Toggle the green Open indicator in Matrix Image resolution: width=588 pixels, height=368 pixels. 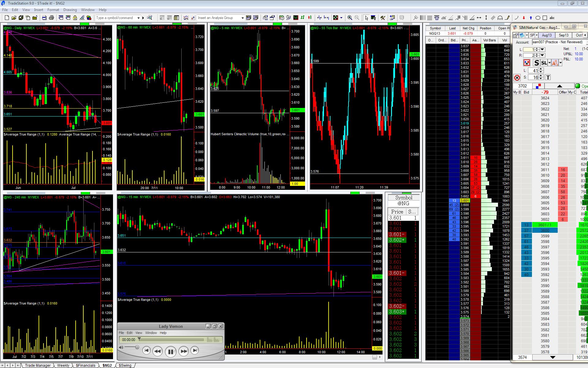click(578, 86)
